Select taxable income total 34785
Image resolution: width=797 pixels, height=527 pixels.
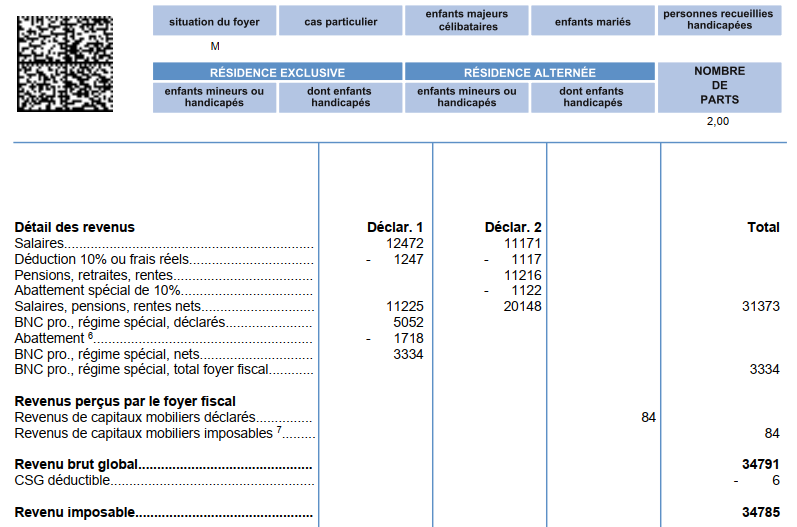(761, 512)
